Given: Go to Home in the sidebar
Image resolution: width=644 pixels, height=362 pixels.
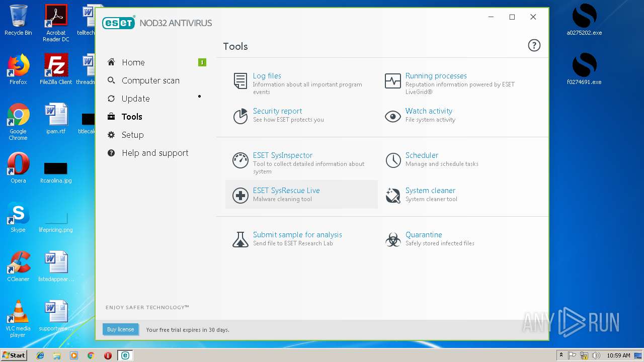Looking at the screenshot, I should [133, 62].
